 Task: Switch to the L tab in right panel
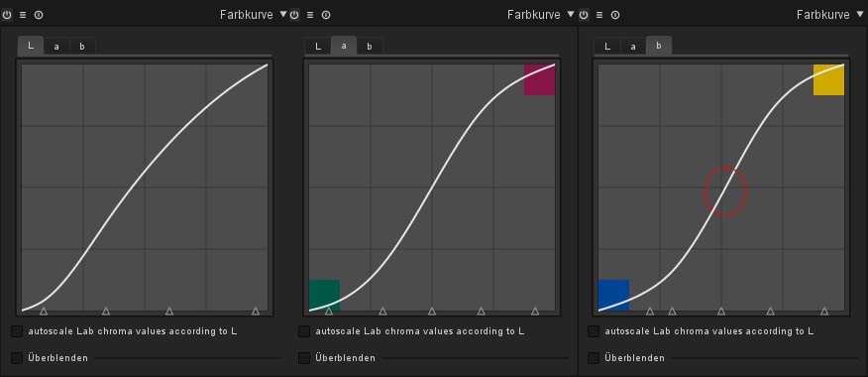click(607, 47)
